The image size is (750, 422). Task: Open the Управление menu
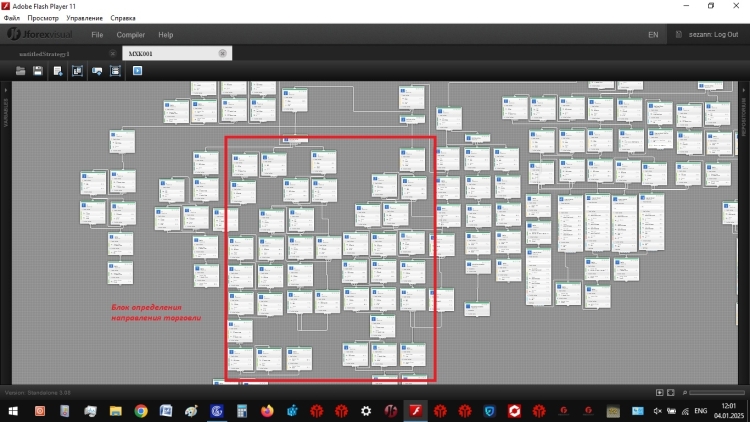coord(85,18)
